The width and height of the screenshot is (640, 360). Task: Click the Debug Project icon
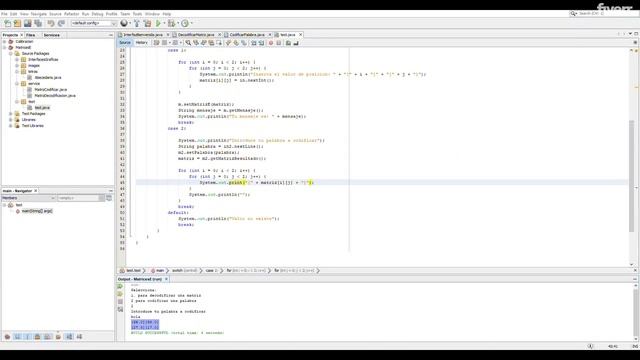171,24
